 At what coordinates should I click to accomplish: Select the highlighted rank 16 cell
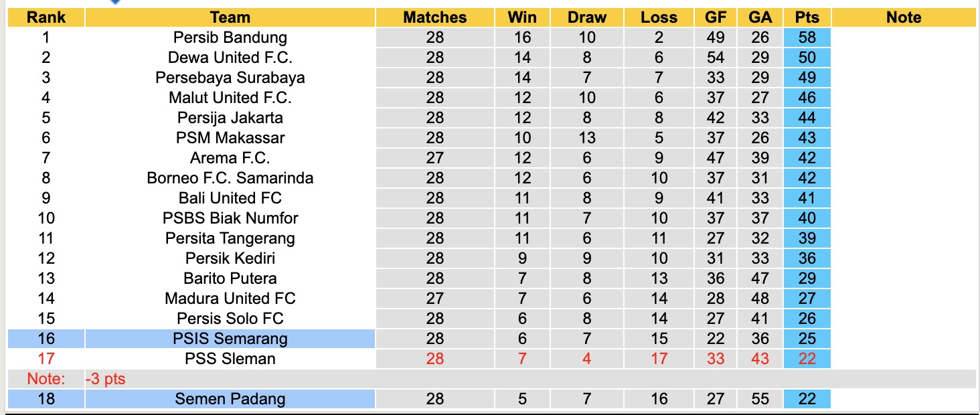point(46,339)
